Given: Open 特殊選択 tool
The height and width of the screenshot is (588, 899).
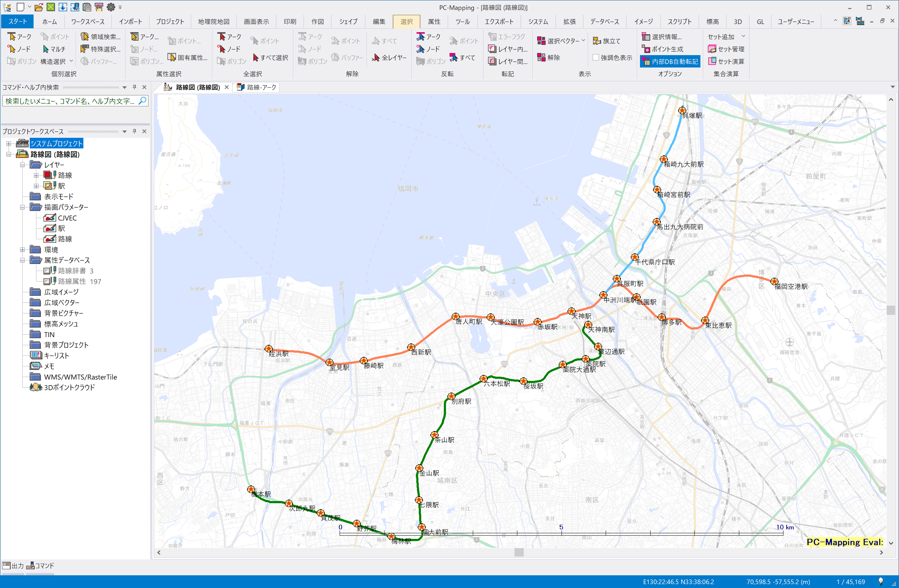Looking at the screenshot, I should [x=101, y=49].
